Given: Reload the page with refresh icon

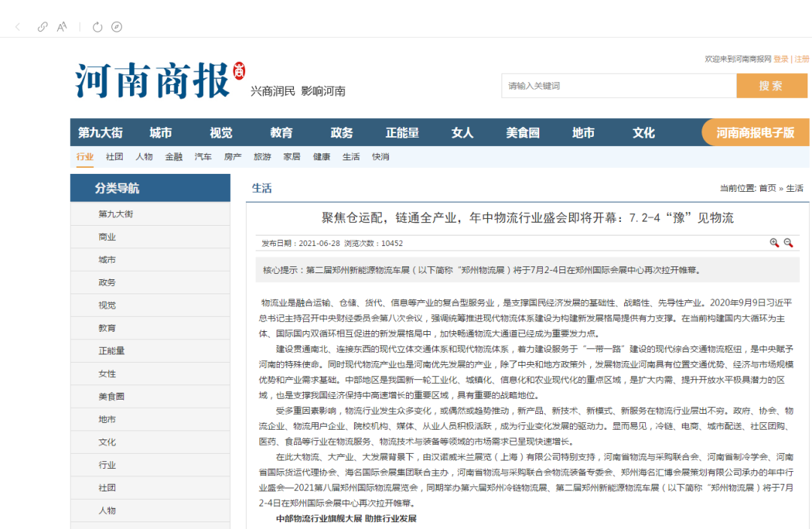Looking at the screenshot, I should [x=97, y=27].
